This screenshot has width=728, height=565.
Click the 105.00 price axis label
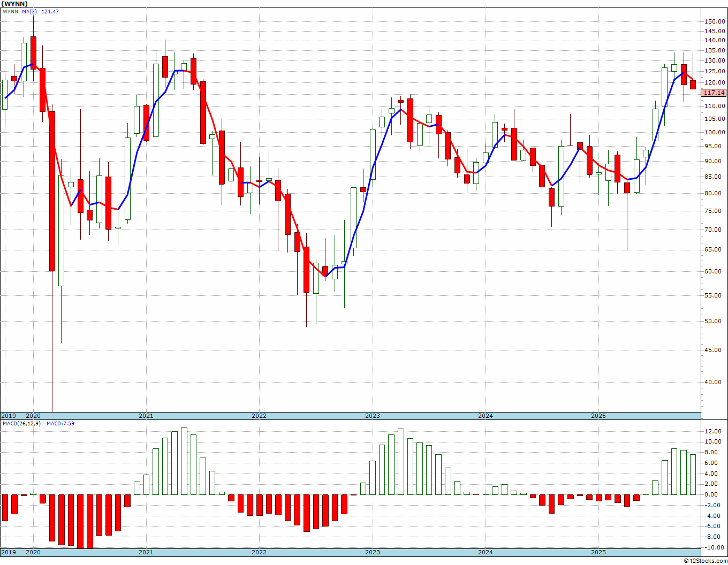(715, 119)
